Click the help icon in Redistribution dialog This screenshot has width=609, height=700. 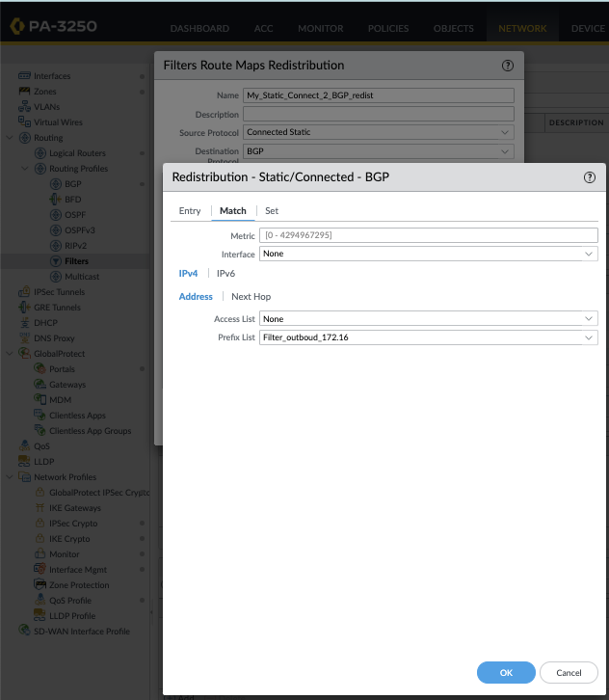coord(590,177)
